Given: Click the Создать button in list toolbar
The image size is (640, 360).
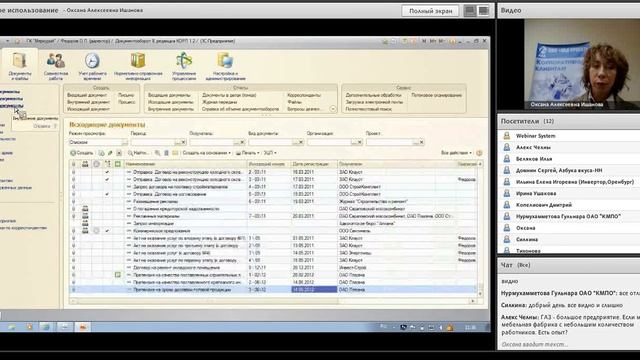Looking at the screenshot, I should point(82,153).
